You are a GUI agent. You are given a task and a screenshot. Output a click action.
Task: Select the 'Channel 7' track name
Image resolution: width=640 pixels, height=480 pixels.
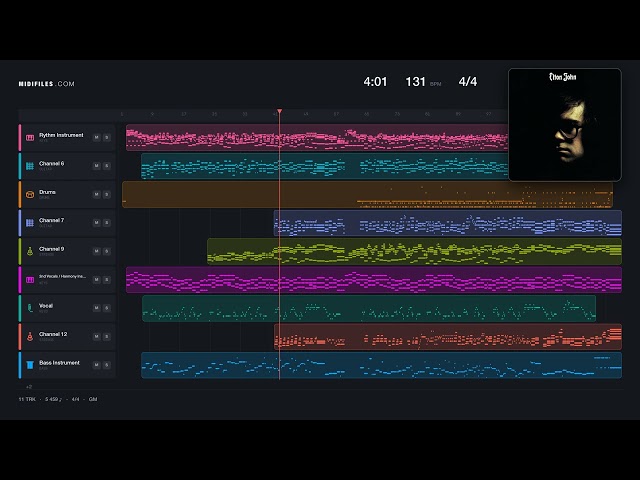click(51, 220)
